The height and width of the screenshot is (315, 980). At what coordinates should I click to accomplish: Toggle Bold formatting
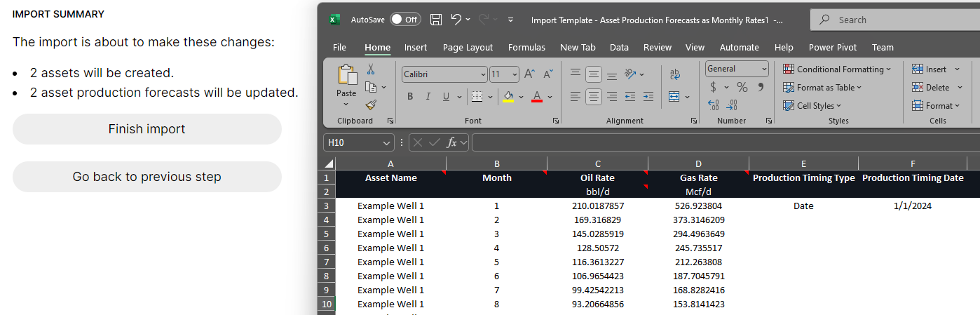click(410, 97)
